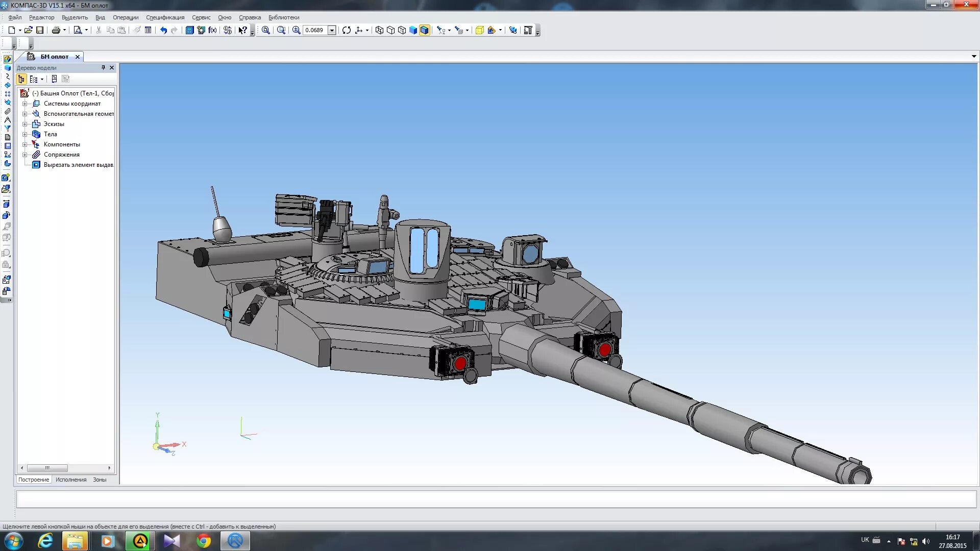Open the zoom scale dropdown

coord(332,30)
